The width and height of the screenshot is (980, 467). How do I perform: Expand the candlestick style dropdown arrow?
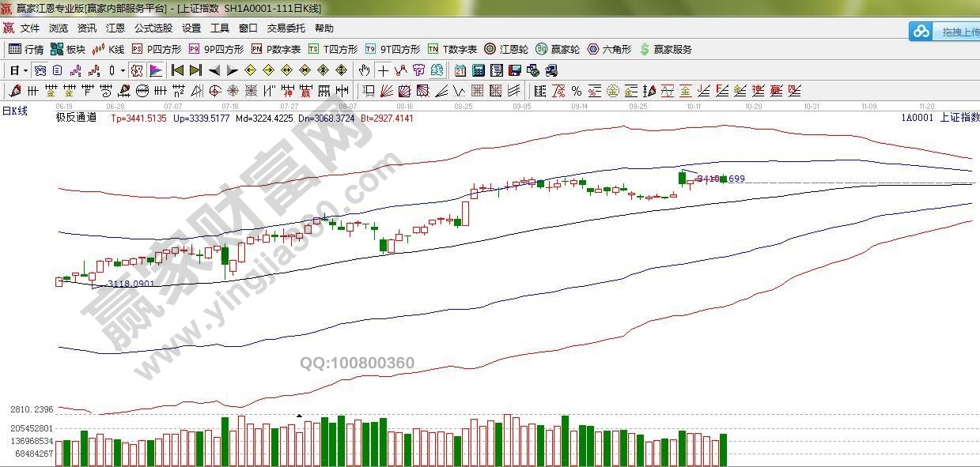[123, 70]
